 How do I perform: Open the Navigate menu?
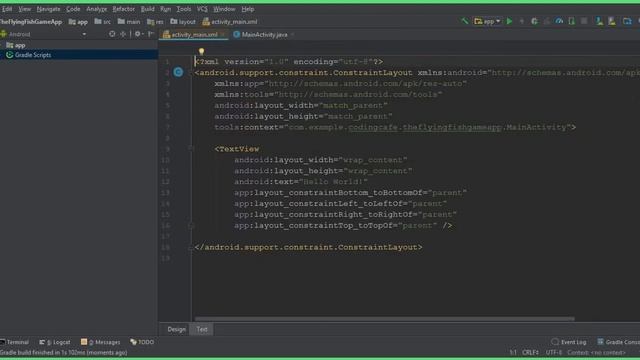(x=48, y=9)
